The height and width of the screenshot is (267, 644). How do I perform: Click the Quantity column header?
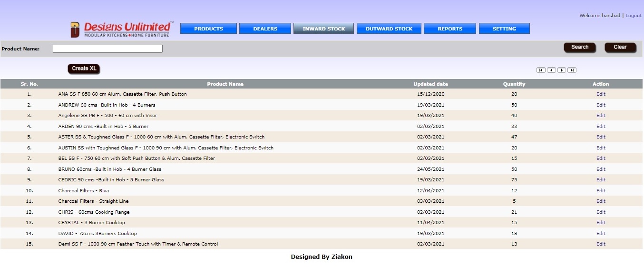[514, 84]
